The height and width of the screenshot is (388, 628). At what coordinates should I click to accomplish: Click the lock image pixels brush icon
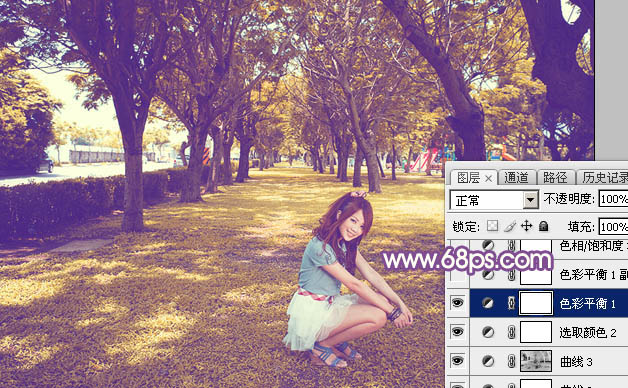(509, 227)
